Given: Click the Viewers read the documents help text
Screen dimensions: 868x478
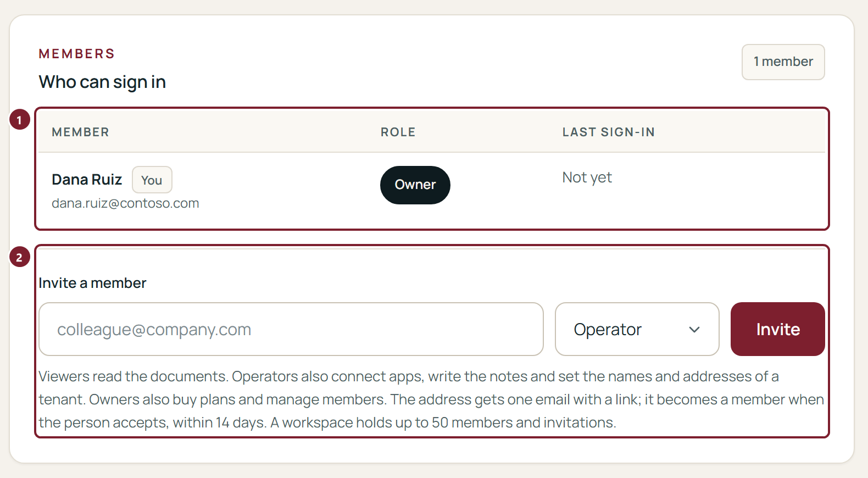Looking at the screenshot, I should pyautogui.click(x=431, y=399).
